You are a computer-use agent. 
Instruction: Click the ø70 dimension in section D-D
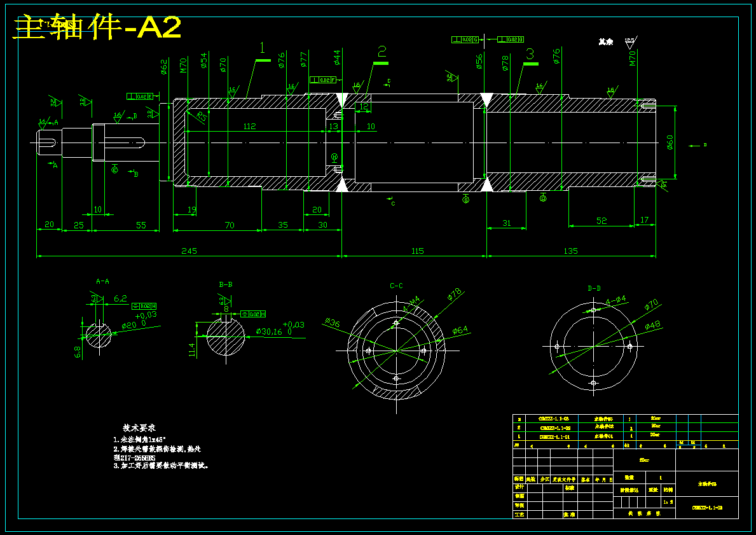coord(651,305)
